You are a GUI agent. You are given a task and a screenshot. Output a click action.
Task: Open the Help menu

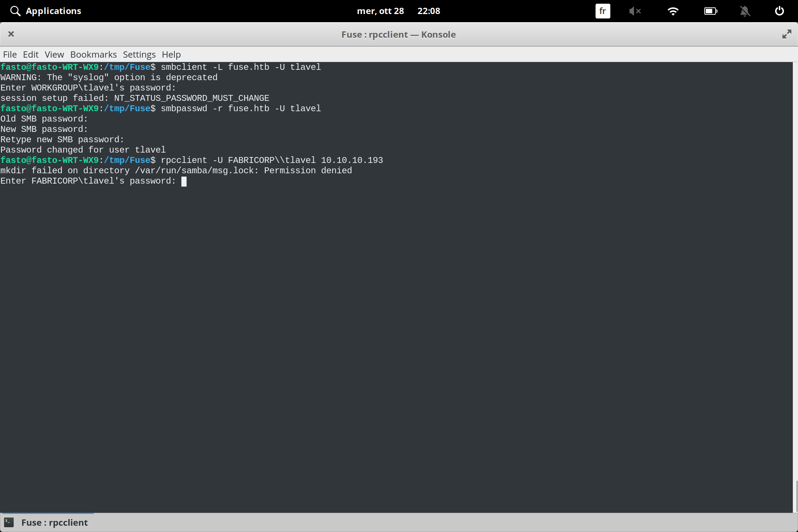tap(170, 54)
